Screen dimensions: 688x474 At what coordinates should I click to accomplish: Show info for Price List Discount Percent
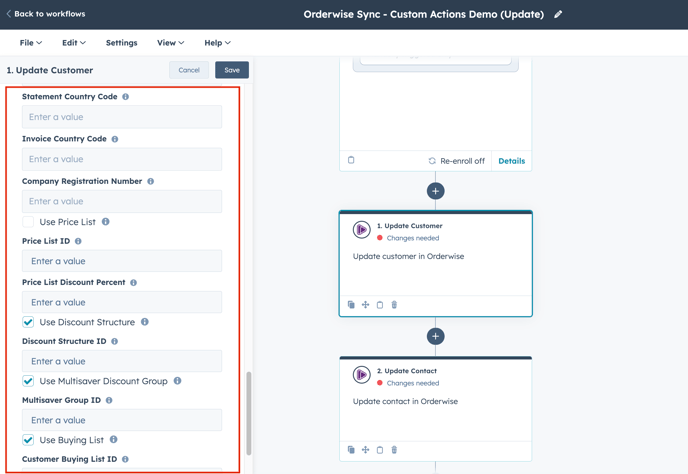tap(133, 283)
